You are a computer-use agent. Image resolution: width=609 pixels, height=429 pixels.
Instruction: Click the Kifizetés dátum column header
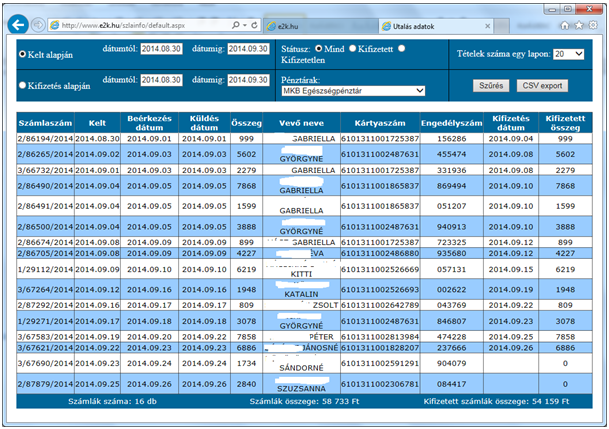click(511, 123)
